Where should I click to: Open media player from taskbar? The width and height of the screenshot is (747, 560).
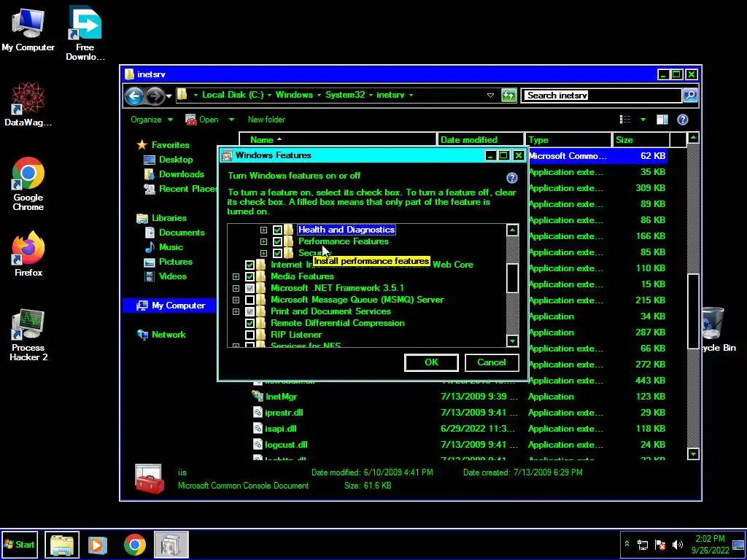(x=97, y=545)
